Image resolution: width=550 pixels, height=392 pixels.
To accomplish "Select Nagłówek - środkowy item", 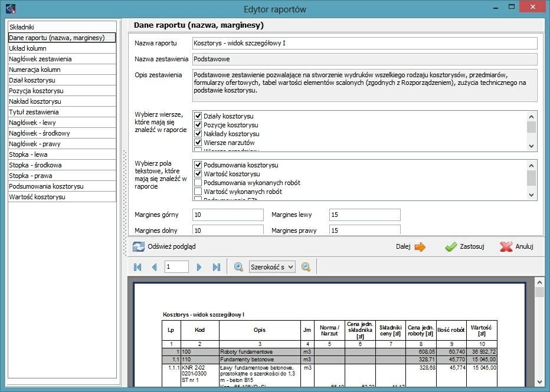I will 62,133.
